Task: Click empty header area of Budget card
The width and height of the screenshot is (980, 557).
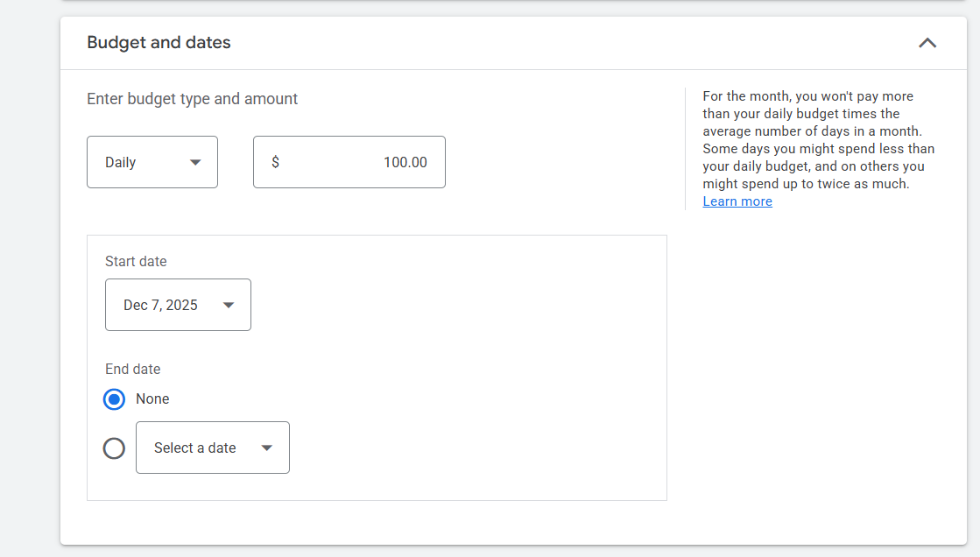Action: click(569, 43)
